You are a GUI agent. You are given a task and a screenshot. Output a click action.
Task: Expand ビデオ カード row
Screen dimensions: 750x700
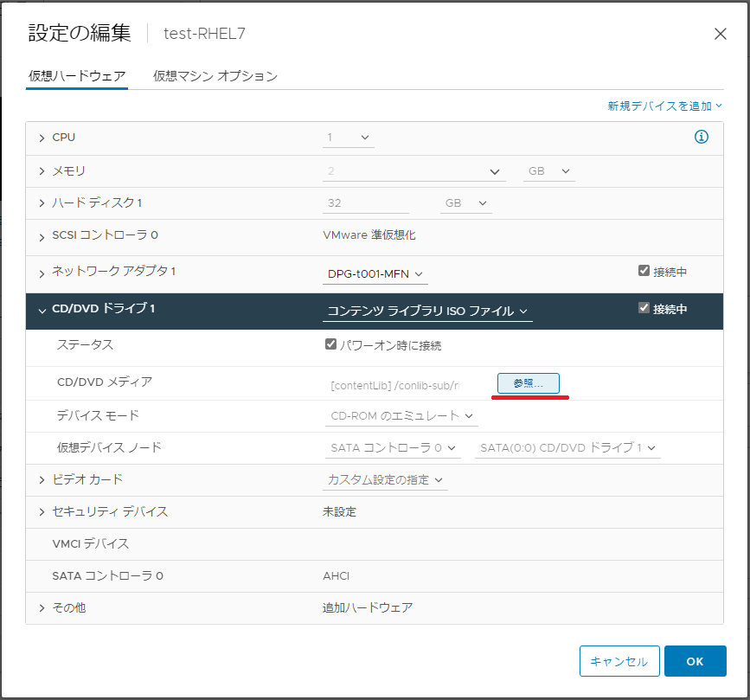(x=42, y=480)
